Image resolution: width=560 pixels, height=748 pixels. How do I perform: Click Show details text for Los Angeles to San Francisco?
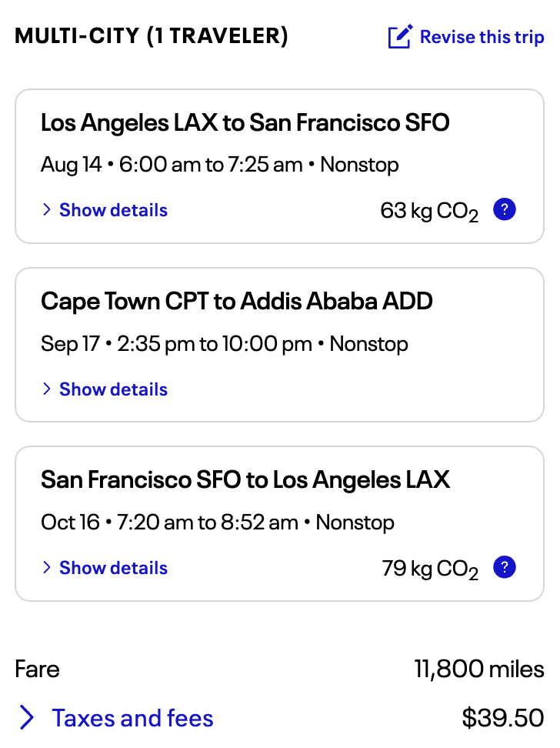(113, 210)
